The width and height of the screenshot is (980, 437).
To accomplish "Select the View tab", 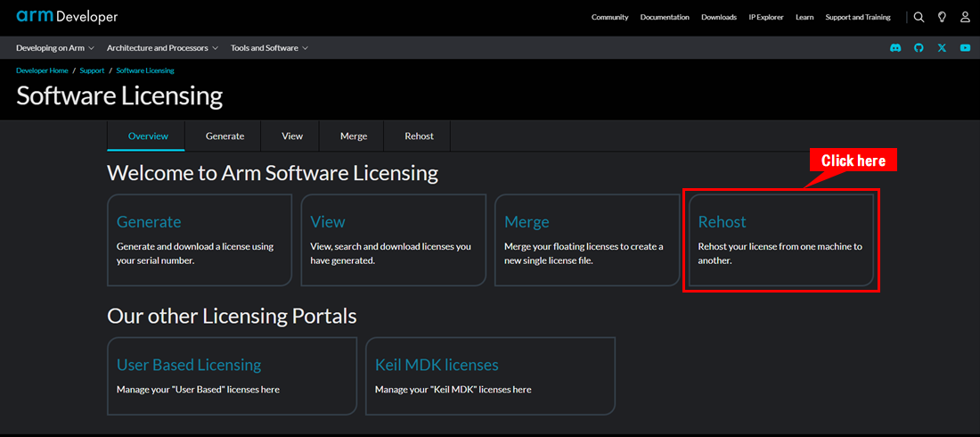I will click(292, 136).
